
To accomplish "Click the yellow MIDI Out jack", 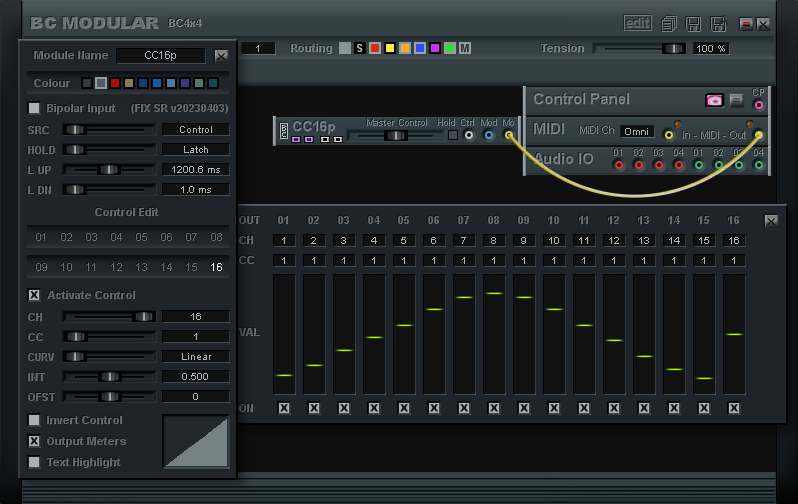I will point(759,133).
